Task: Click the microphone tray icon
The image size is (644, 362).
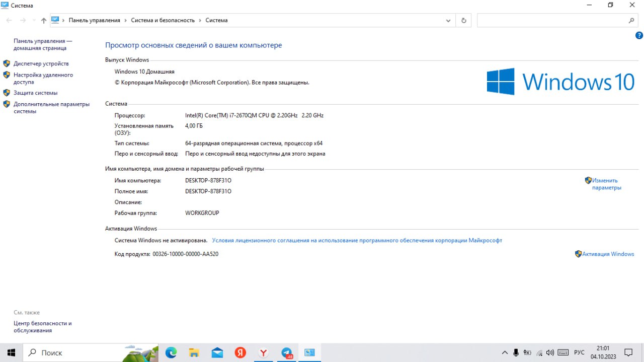Action: click(x=516, y=352)
